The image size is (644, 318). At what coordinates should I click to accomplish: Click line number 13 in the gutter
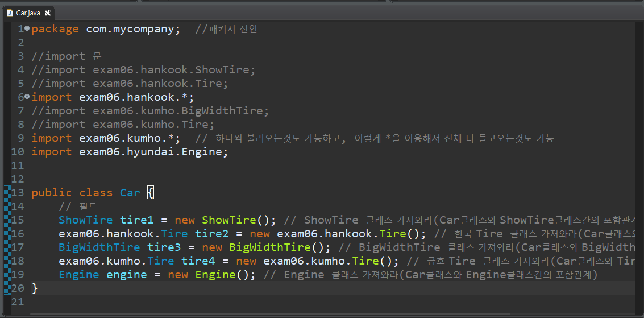pos(18,193)
